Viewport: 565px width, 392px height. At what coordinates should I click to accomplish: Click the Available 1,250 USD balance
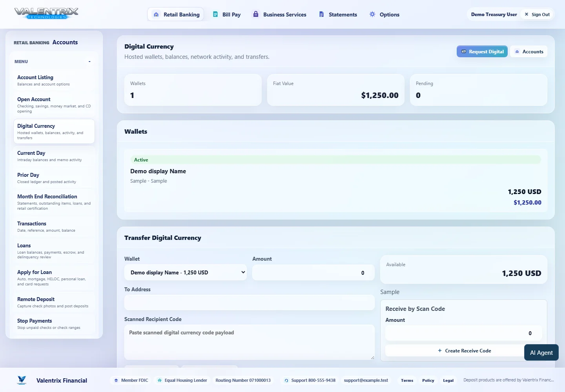pos(521,273)
